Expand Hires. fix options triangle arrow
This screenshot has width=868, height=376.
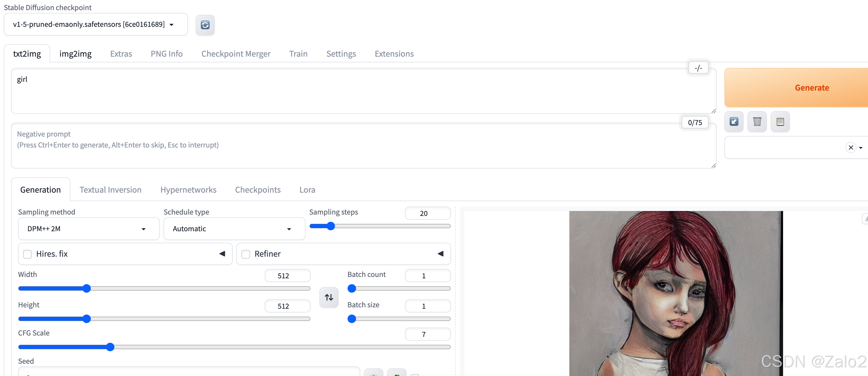click(x=222, y=253)
